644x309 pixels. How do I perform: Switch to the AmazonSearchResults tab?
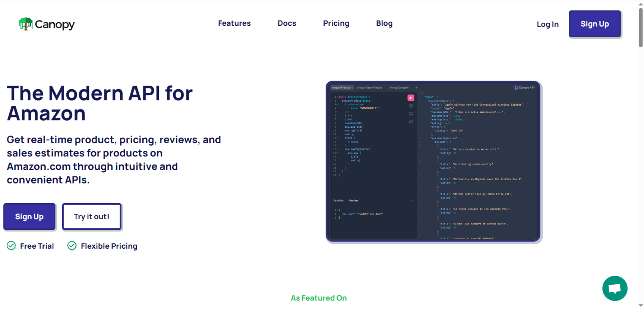pos(370,87)
